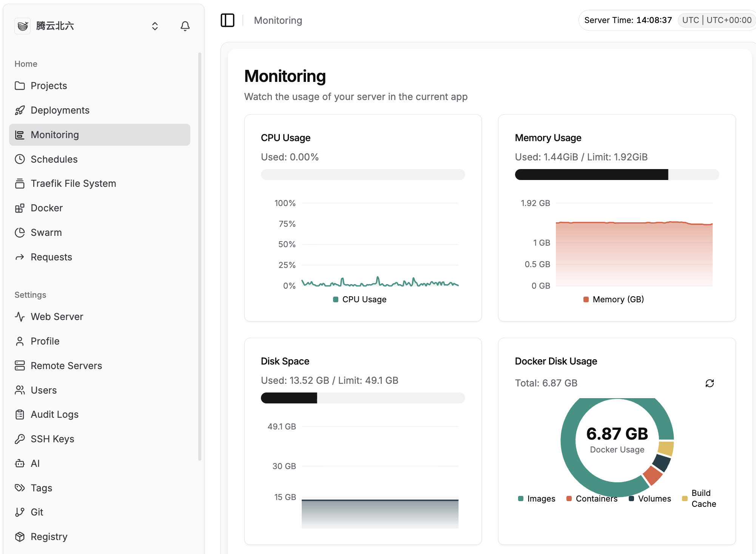Click the notification bell icon
Viewport: 756px width, 554px height.
click(185, 26)
